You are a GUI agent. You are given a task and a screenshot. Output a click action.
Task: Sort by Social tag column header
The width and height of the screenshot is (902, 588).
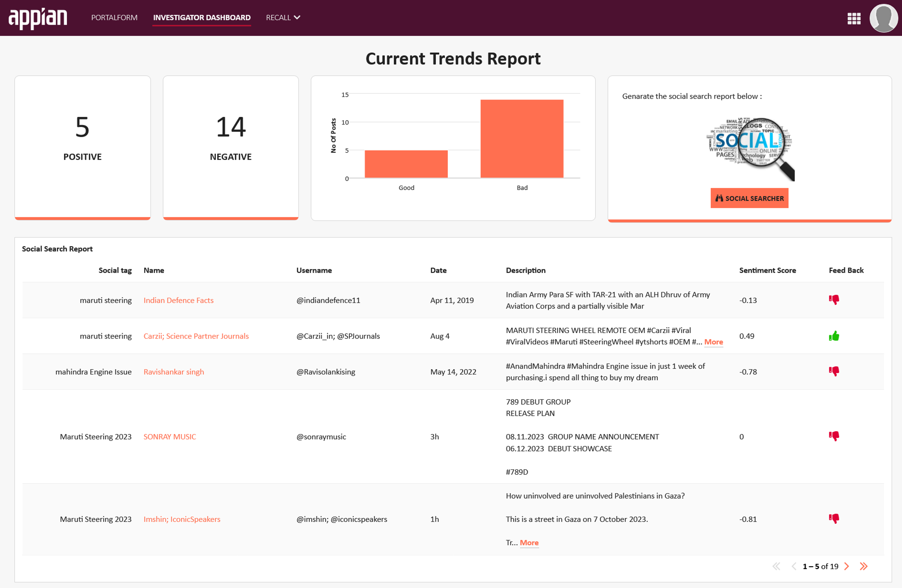coord(115,270)
